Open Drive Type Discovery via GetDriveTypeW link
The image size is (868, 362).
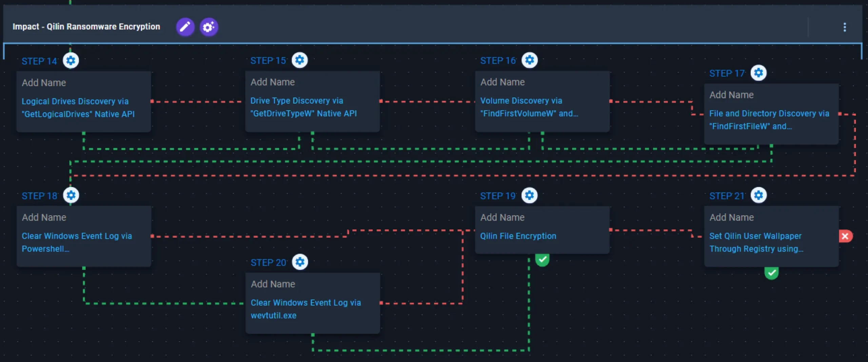click(x=303, y=107)
